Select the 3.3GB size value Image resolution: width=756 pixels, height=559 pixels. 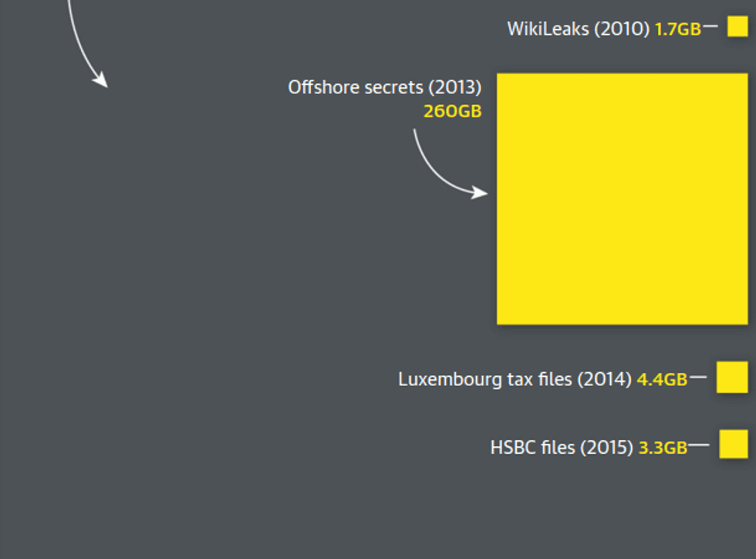[662, 448]
